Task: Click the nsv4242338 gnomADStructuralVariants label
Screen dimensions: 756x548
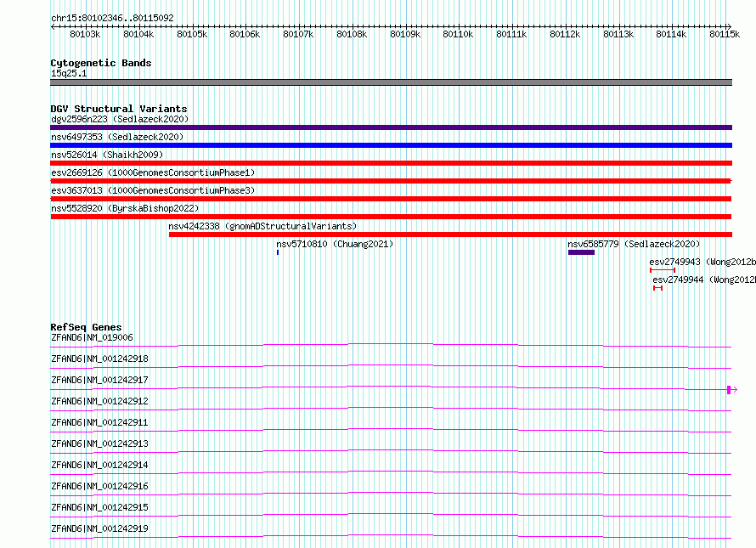Action: tap(262, 226)
